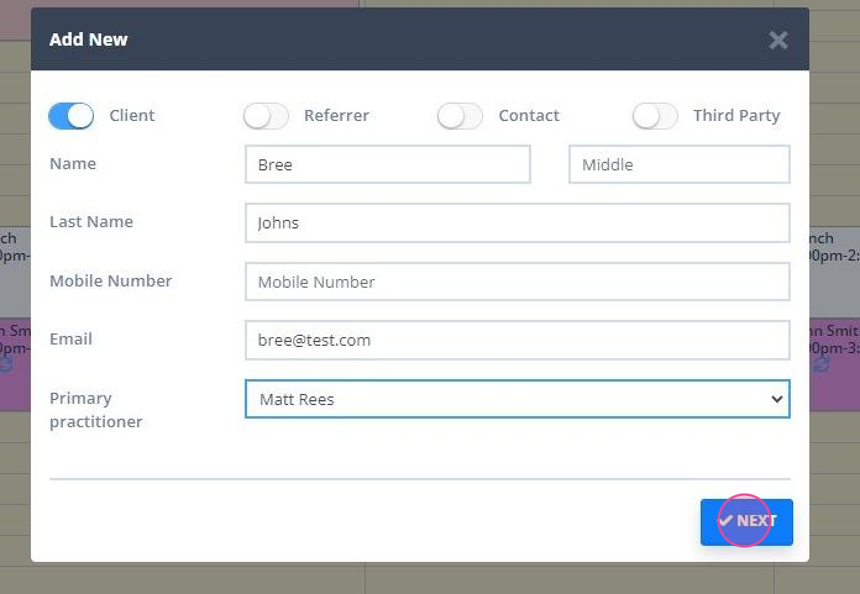Click the checkmark icon on NEXT button
Screen dimensions: 860x594
(729, 521)
